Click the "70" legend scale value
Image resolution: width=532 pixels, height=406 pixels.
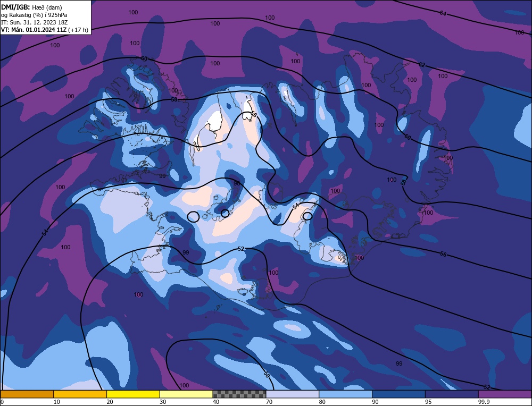pyautogui.click(x=269, y=402)
